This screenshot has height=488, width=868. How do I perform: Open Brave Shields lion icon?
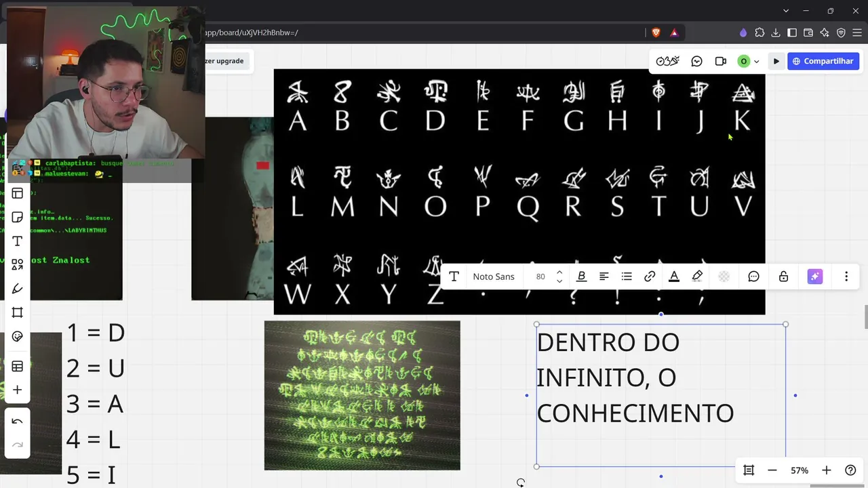tap(656, 33)
